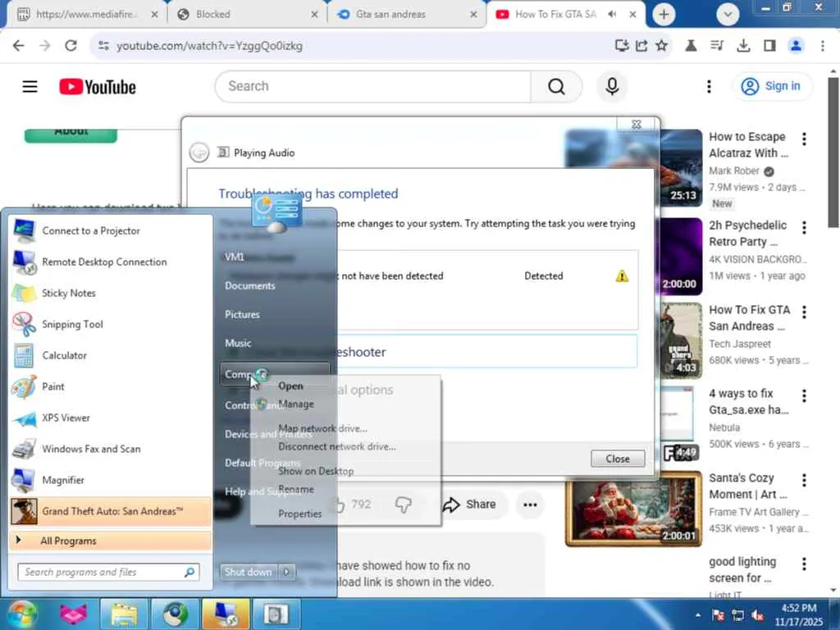Screen dimensions: 840x630
Task: Click the YouTube Search field
Action: (x=373, y=86)
